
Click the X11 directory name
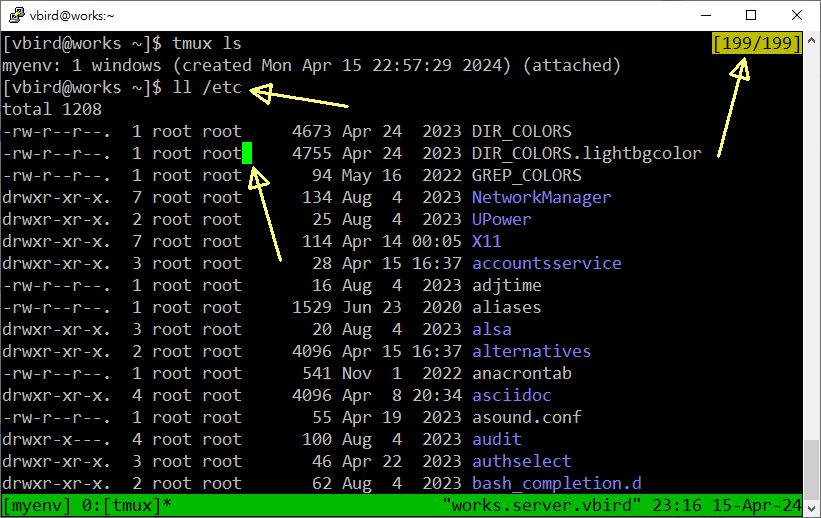point(486,241)
